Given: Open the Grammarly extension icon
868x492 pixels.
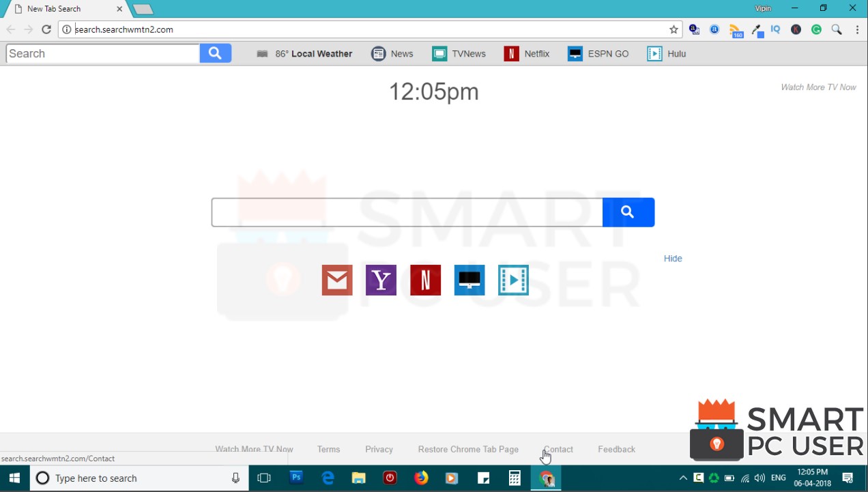Looking at the screenshot, I should (816, 29).
